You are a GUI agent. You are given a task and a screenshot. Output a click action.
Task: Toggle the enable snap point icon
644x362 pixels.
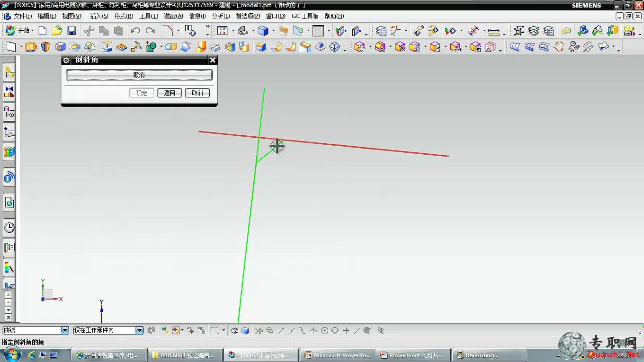pos(259,331)
